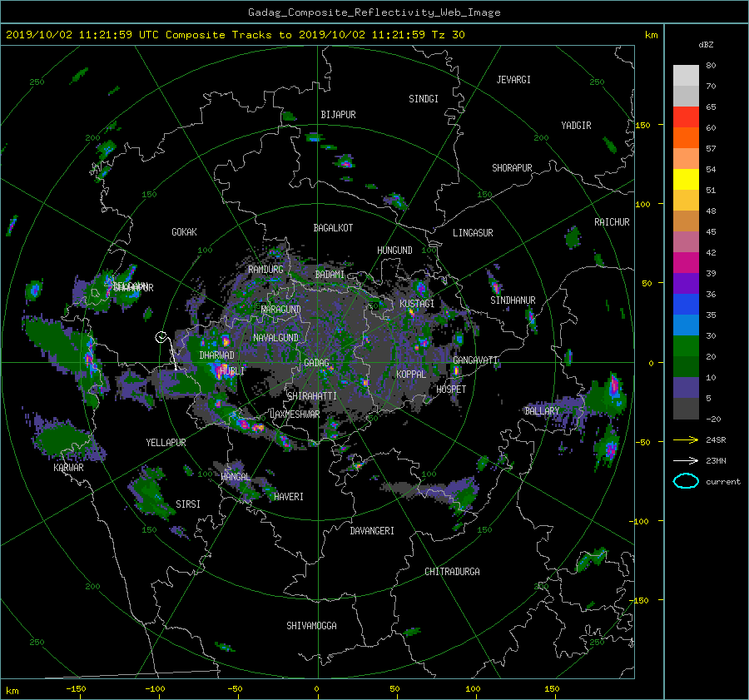
Task: Select the dark orange 57-60 dBZ swatch
Action: (686, 137)
